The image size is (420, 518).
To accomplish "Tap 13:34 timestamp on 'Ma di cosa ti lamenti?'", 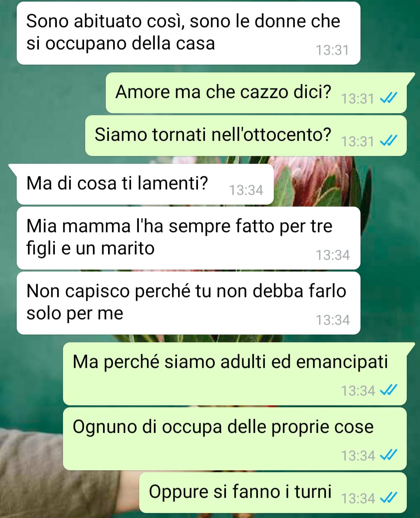I will 246,190.
